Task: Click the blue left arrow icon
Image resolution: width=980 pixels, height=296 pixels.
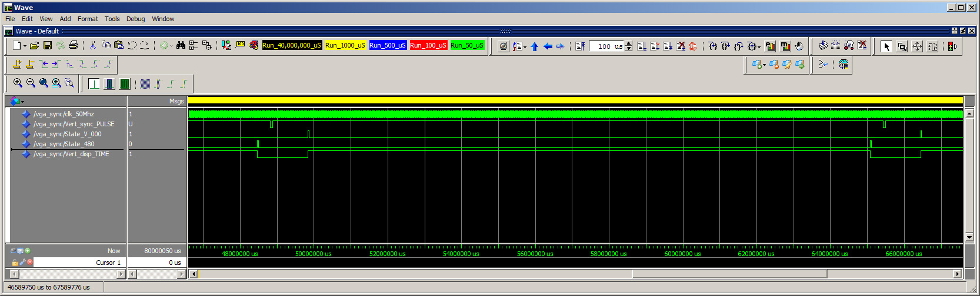Action: [548, 46]
